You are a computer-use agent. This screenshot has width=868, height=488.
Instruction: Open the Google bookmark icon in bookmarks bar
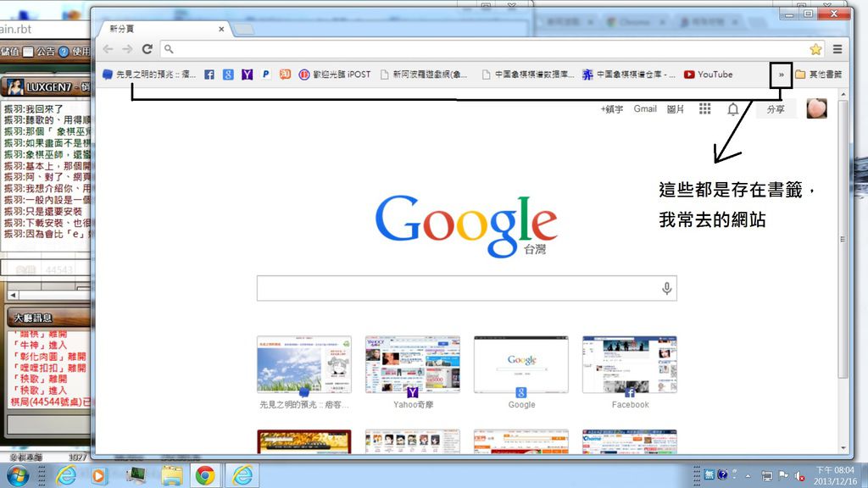click(x=228, y=75)
